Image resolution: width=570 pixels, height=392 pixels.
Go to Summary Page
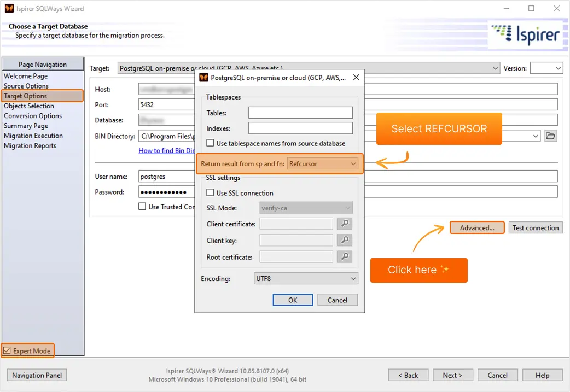26,126
